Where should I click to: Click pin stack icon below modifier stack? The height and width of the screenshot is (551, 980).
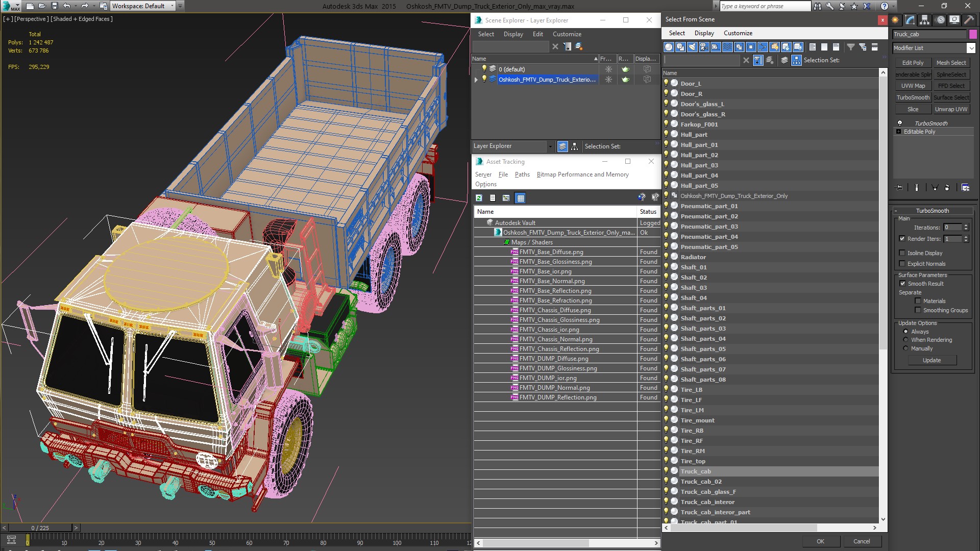pyautogui.click(x=899, y=188)
